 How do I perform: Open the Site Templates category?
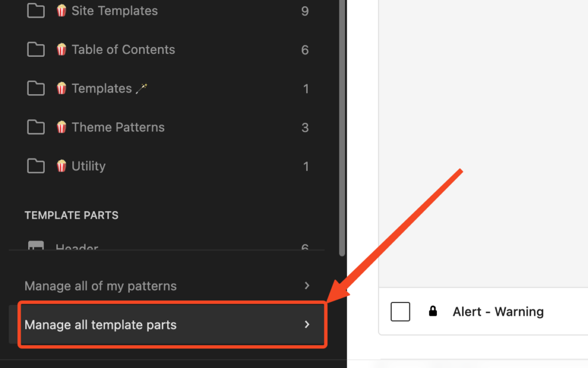(x=168, y=10)
